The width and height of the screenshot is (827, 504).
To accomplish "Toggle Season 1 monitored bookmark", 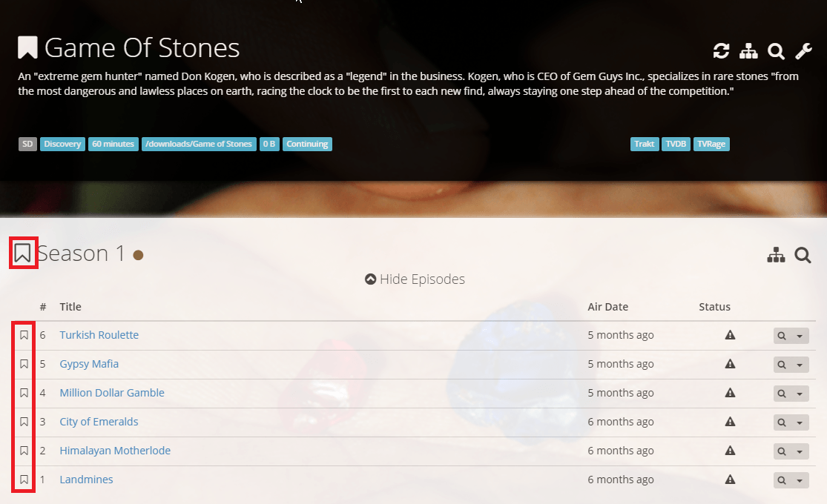I will tap(23, 253).
